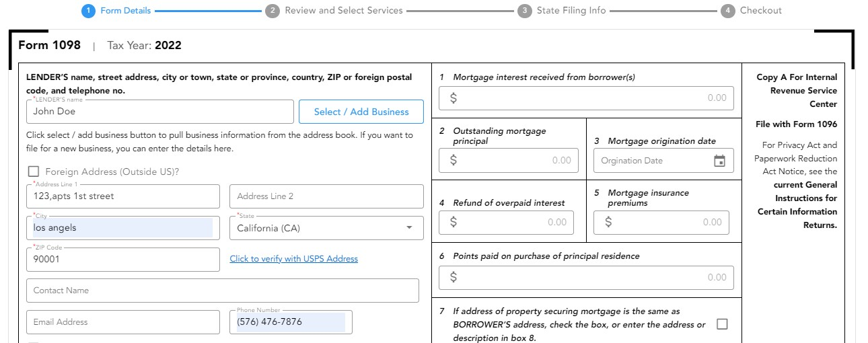Click Select / Add Business button
This screenshot has width=868, height=343.
[x=361, y=112]
